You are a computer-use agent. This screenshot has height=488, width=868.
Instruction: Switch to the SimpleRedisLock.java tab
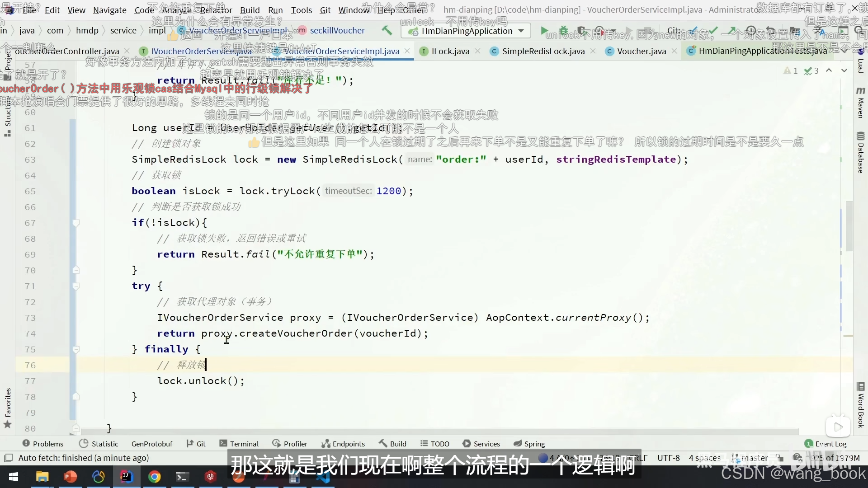543,51
